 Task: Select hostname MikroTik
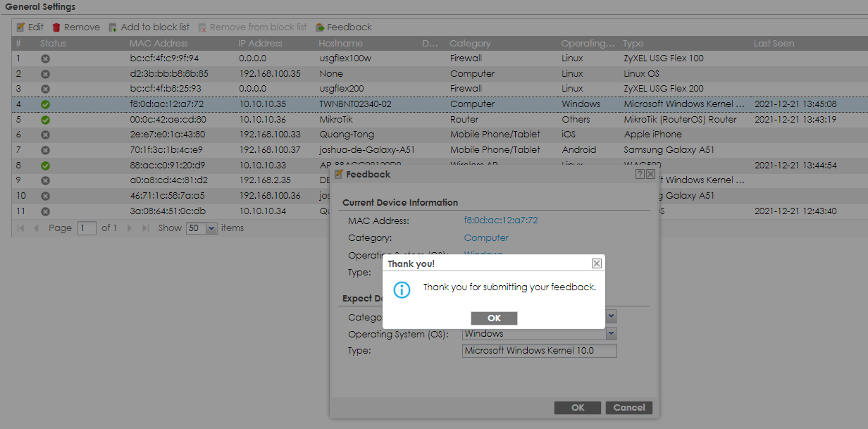tap(336, 120)
